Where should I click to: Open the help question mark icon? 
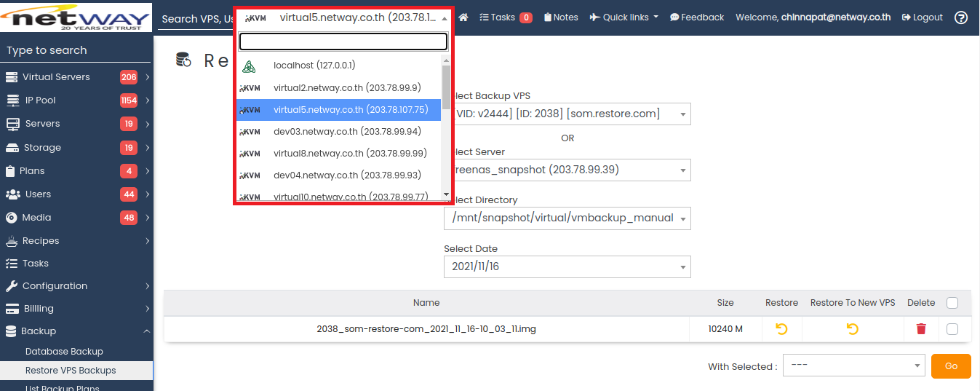[x=961, y=17]
